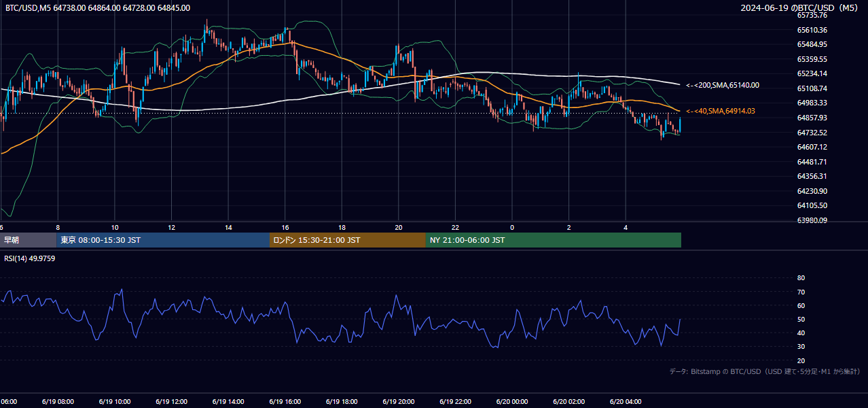The width and height of the screenshot is (868, 408).
Task: Click the RSI 60 level label
Action: click(801, 305)
